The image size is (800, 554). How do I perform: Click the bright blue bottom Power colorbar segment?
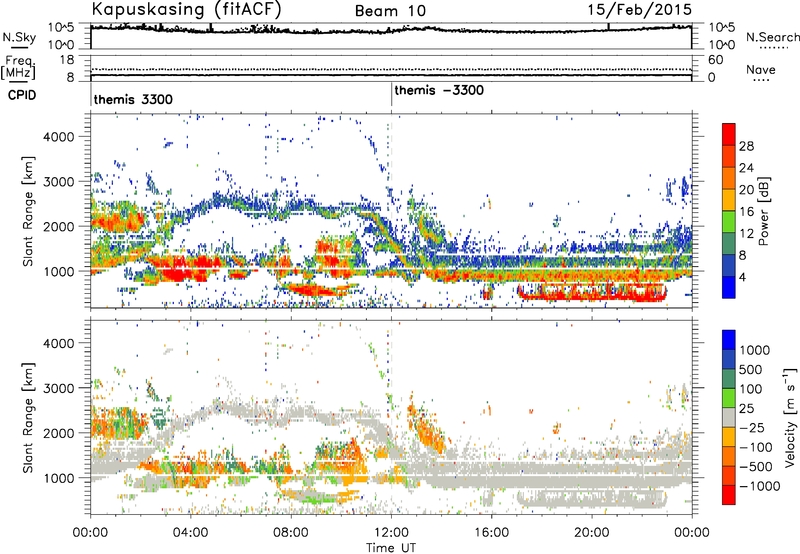[729, 287]
